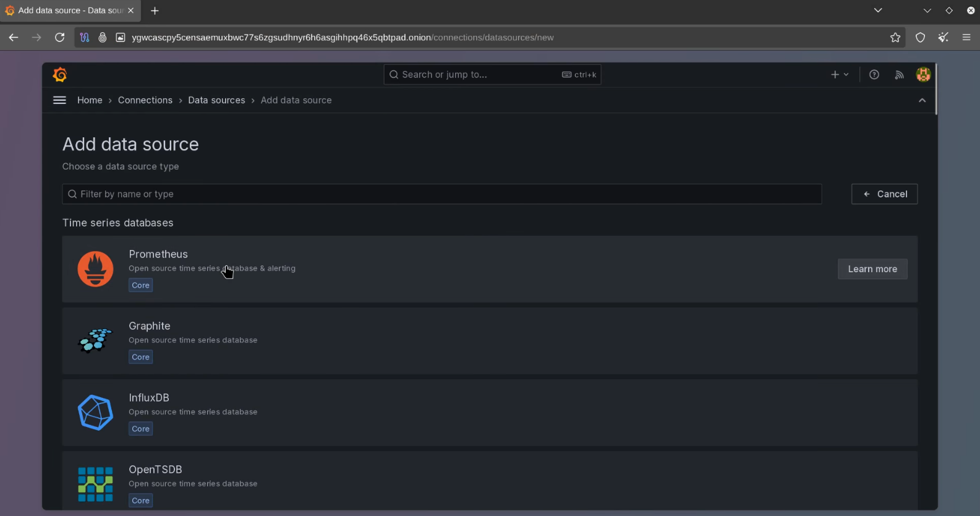The height and width of the screenshot is (516, 980).
Task: Select the Graphite logo icon
Action: click(x=95, y=341)
